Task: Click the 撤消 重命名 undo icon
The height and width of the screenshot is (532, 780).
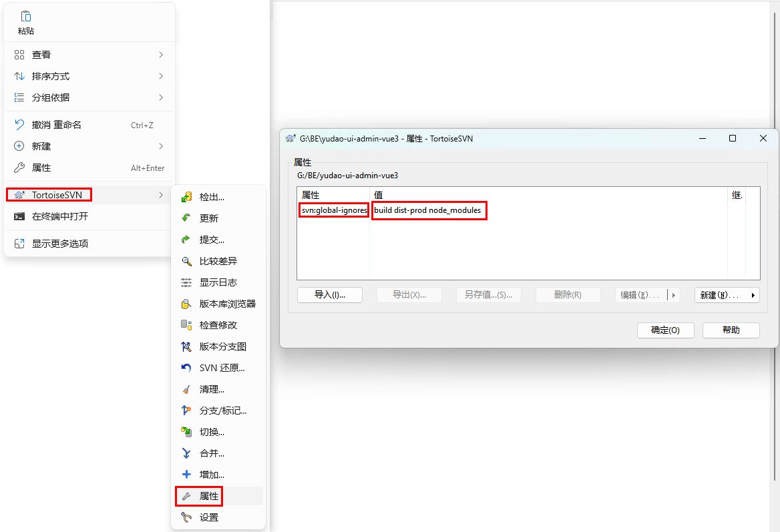Action: (19, 124)
